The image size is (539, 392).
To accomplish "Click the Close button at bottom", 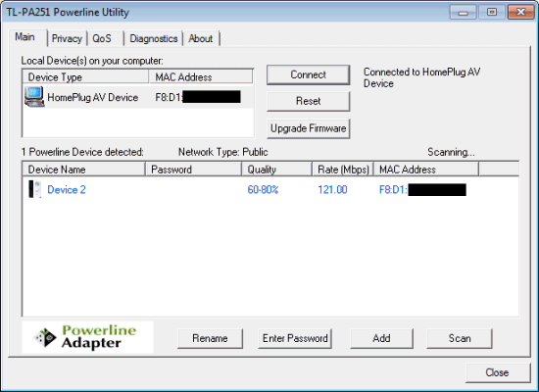I will point(498,372).
